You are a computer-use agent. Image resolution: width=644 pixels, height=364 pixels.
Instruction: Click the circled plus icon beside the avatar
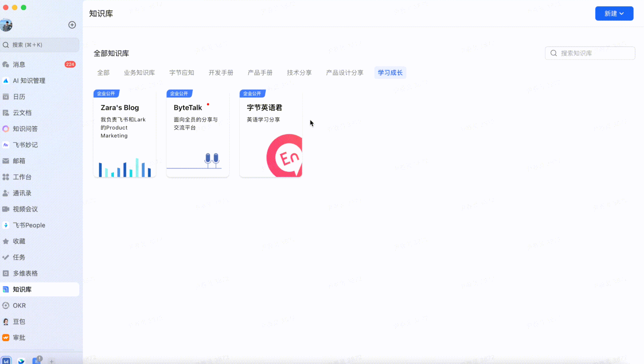72,25
